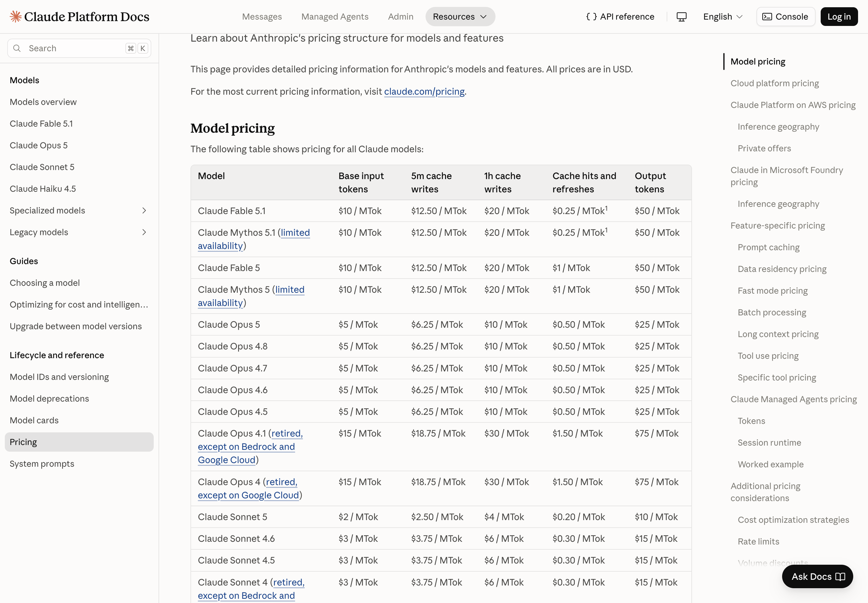The height and width of the screenshot is (603, 868).
Task: Toggle the theme monitor icon
Action: pyautogui.click(x=681, y=17)
